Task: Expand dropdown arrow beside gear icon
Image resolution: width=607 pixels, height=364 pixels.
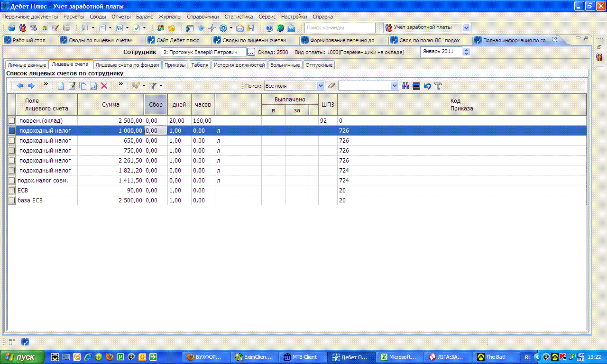Action: 231,28
